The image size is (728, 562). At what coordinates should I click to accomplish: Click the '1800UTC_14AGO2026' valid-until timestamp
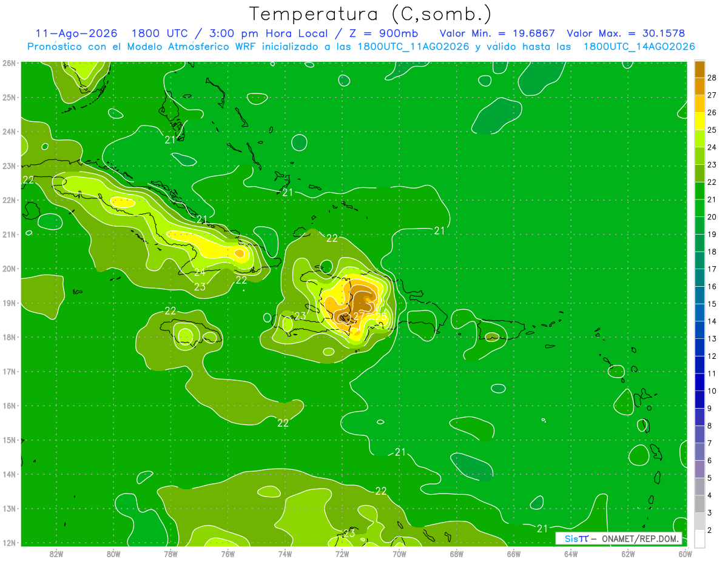639,47
